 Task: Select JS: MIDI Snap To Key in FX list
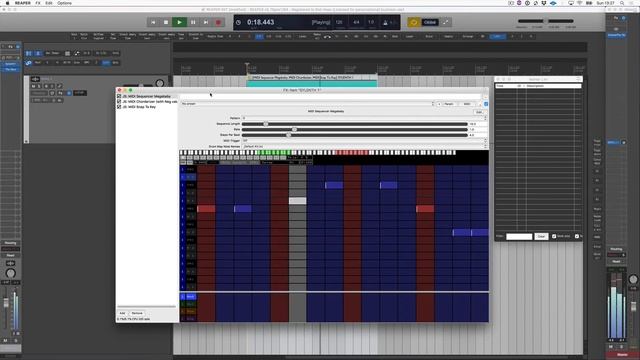[x=139, y=107]
